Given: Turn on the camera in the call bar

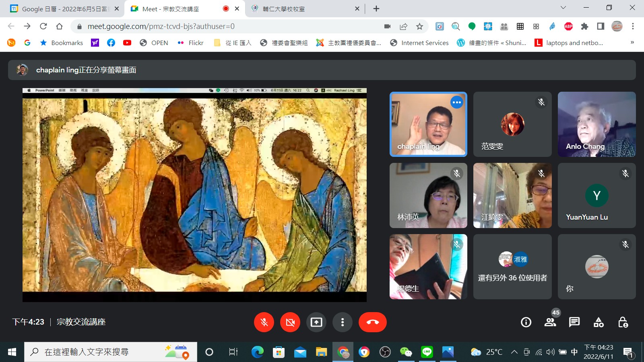Looking at the screenshot, I should point(290,322).
